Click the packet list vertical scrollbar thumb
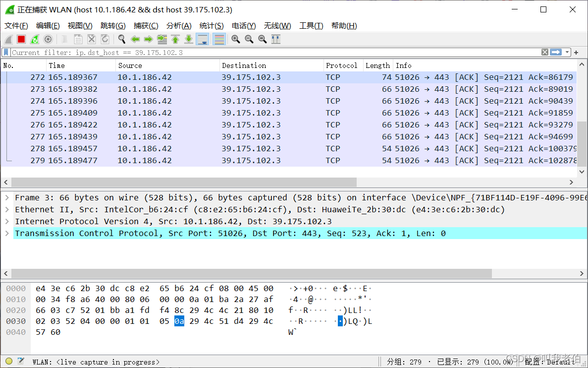The height and width of the screenshot is (368, 588). [x=582, y=143]
